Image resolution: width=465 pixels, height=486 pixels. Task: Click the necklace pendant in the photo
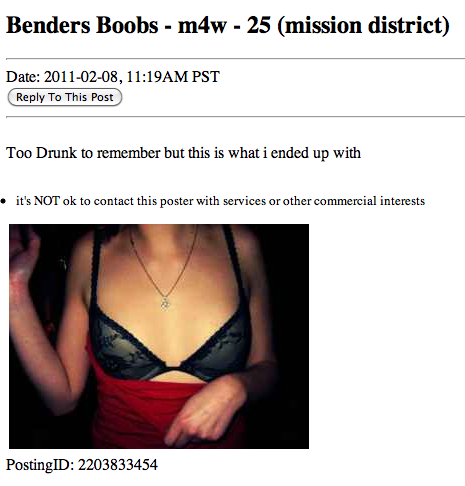point(165,304)
